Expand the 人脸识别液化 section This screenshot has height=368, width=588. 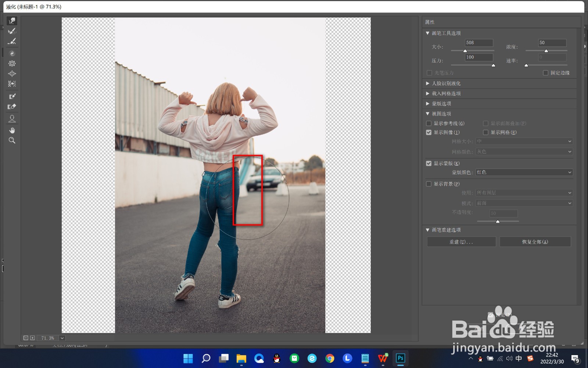(427, 84)
